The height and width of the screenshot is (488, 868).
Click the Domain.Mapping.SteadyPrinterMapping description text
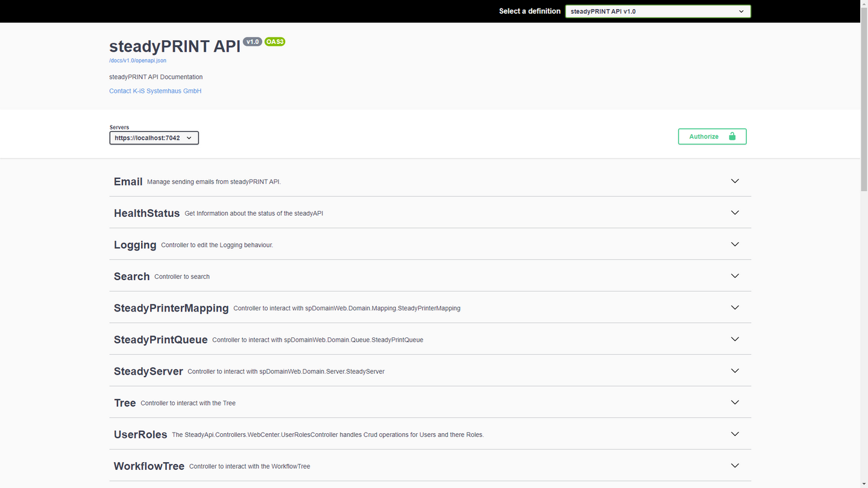point(347,308)
